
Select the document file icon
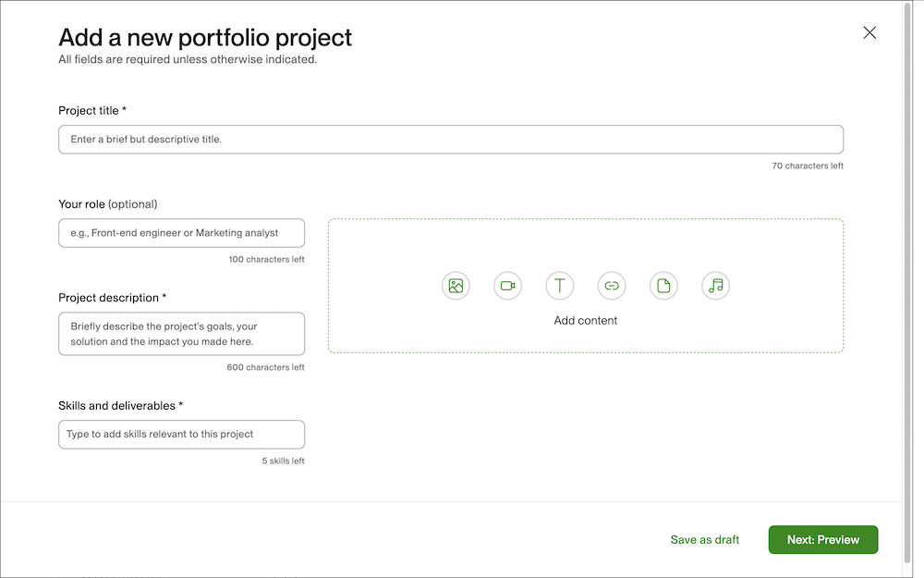click(x=663, y=286)
